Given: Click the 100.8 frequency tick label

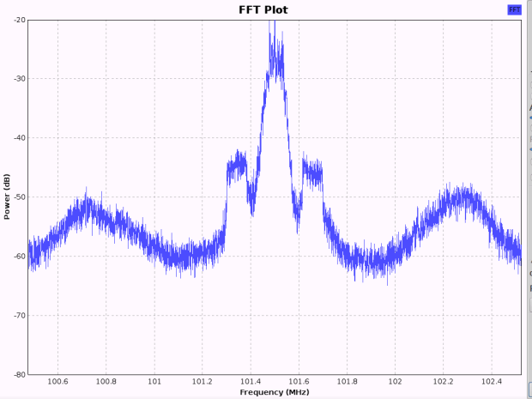Looking at the screenshot, I should (106, 381).
